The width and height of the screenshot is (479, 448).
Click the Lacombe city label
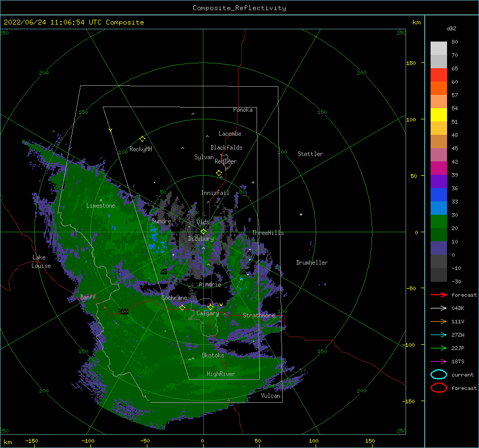pos(230,134)
